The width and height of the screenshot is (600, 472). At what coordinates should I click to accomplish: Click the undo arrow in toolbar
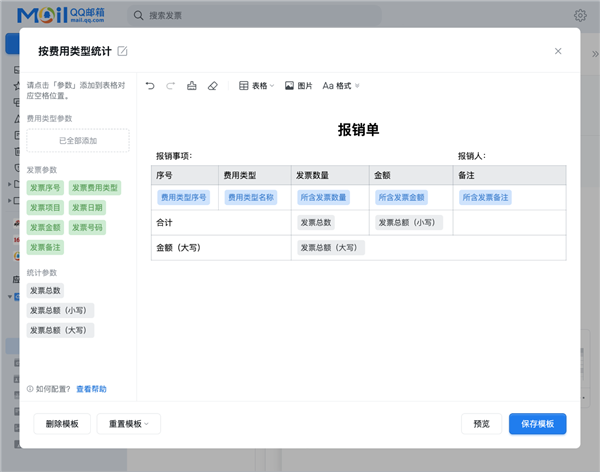click(x=150, y=86)
